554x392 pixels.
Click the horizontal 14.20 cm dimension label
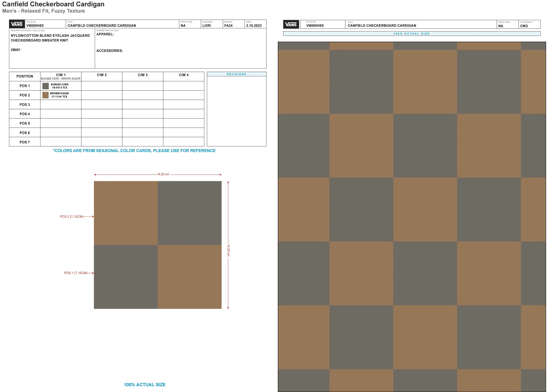coord(163,174)
